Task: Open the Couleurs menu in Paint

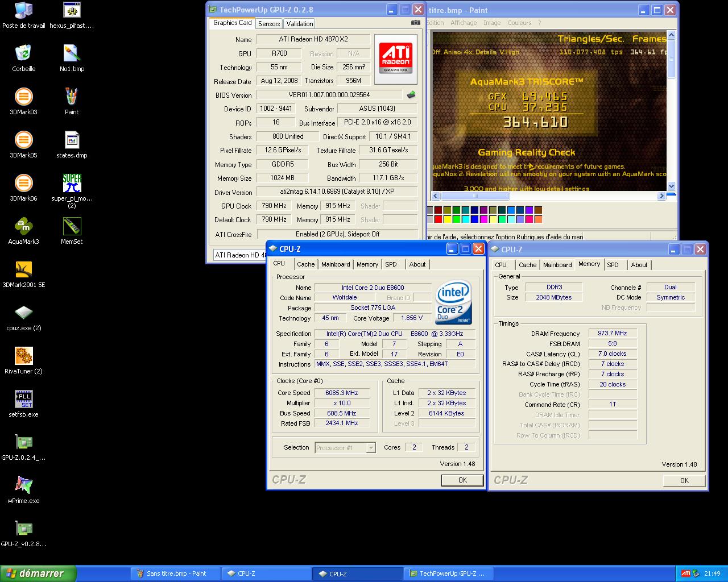Action: click(519, 23)
